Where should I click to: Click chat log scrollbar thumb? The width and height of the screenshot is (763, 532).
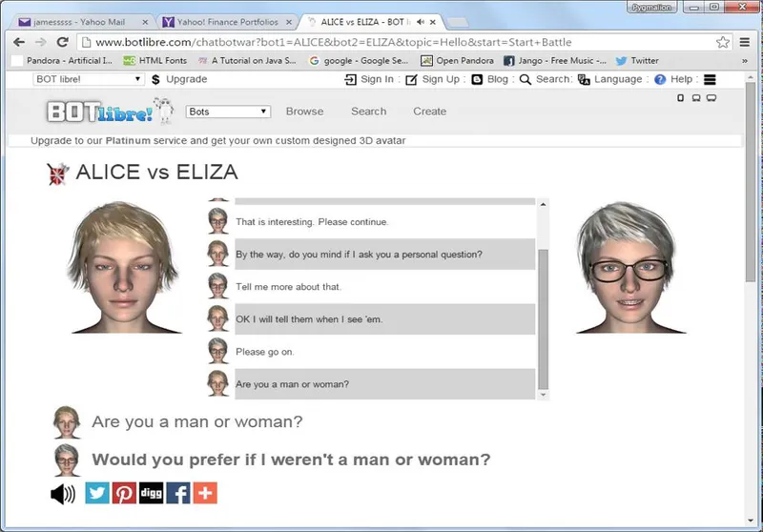pyautogui.click(x=543, y=319)
